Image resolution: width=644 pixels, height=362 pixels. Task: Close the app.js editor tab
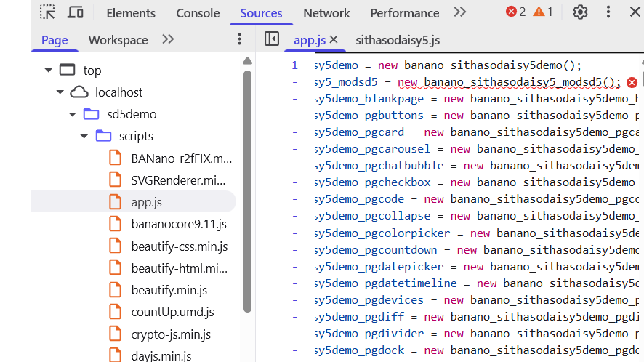click(334, 40)
